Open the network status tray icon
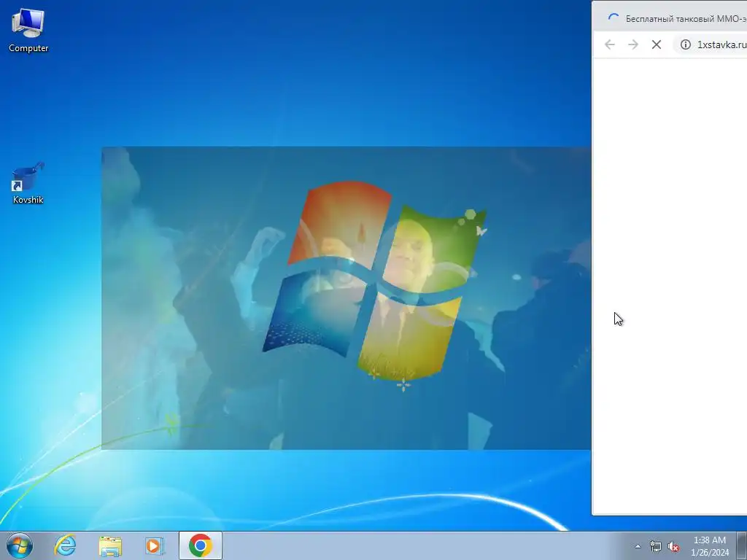747x560 pixels. tap(656, 546)
